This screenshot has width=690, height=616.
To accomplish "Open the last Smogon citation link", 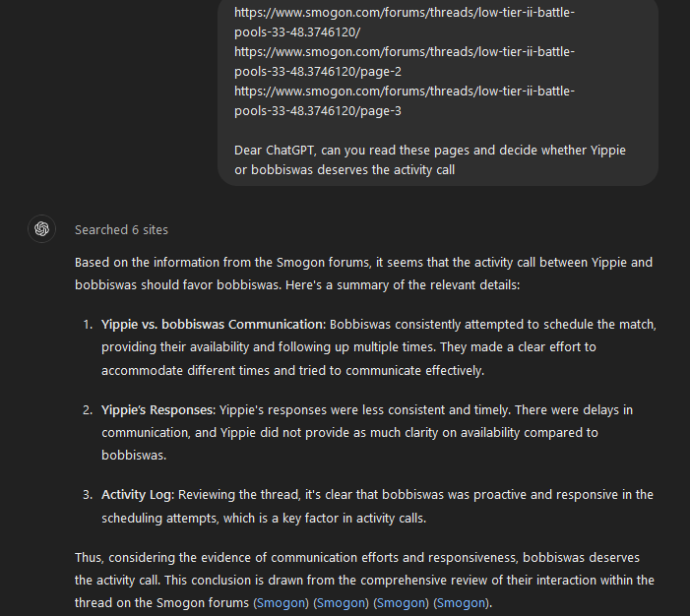I will click(461, 602).
